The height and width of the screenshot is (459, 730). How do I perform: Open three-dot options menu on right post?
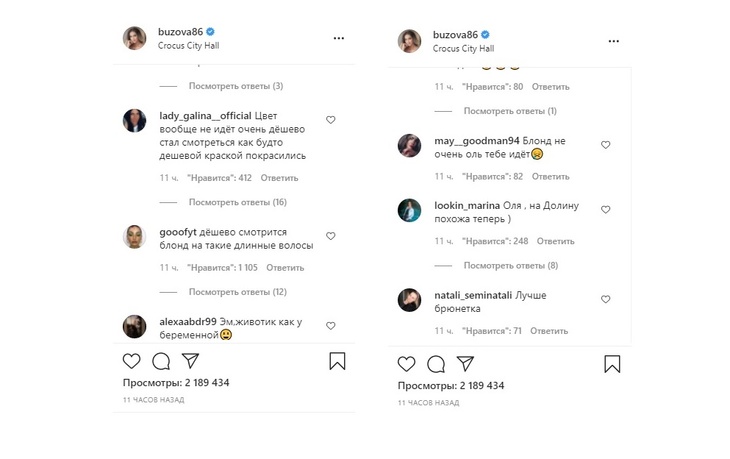coord(612,41)
